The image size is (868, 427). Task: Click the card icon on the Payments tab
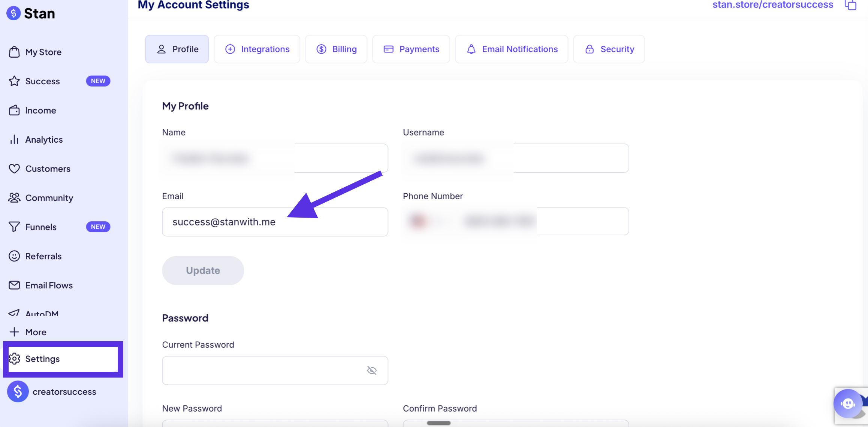(x=388, y=49)
